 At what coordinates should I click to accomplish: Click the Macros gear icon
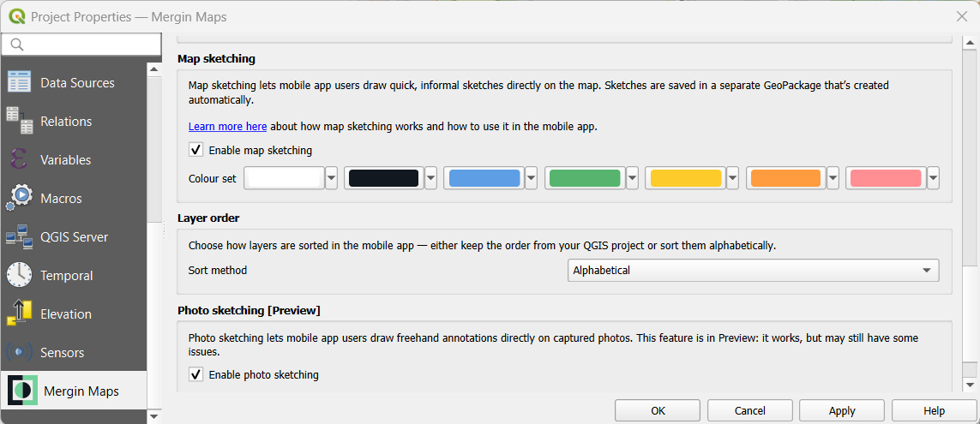[x=19, y=198]
